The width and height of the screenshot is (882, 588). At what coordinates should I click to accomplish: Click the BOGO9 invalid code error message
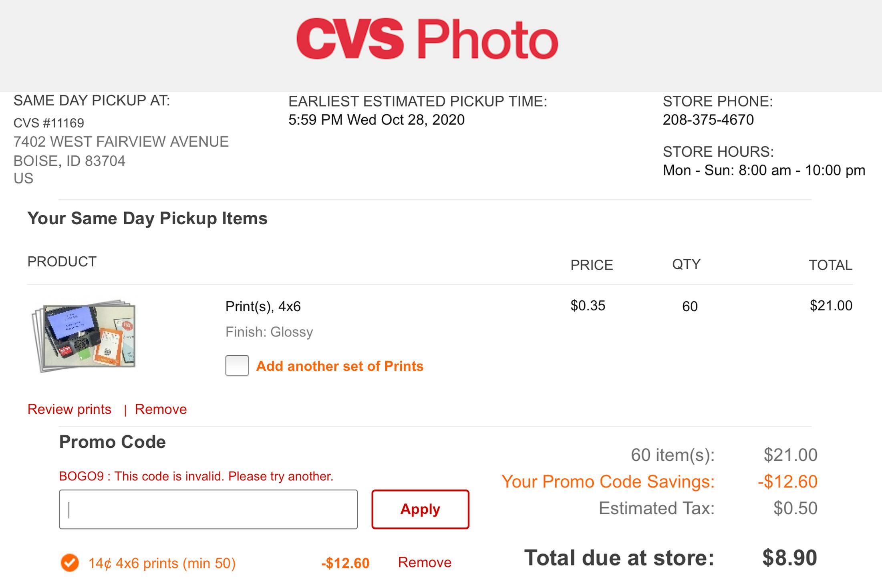click(196, 476)
